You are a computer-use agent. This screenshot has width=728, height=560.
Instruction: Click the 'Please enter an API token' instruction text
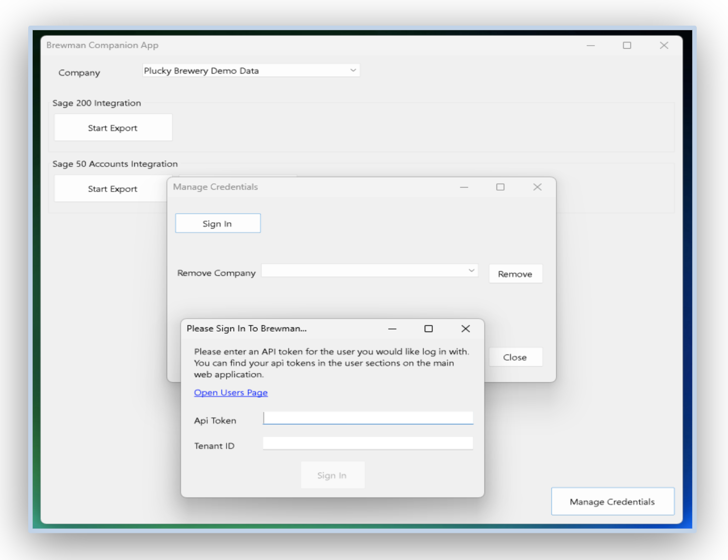[331, 363]
